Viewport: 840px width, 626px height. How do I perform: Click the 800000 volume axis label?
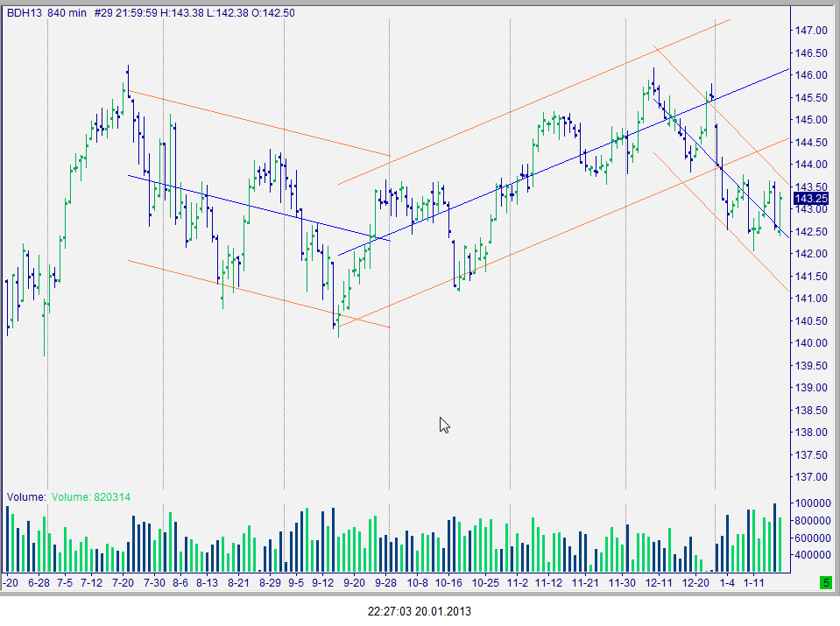(813, 521)
